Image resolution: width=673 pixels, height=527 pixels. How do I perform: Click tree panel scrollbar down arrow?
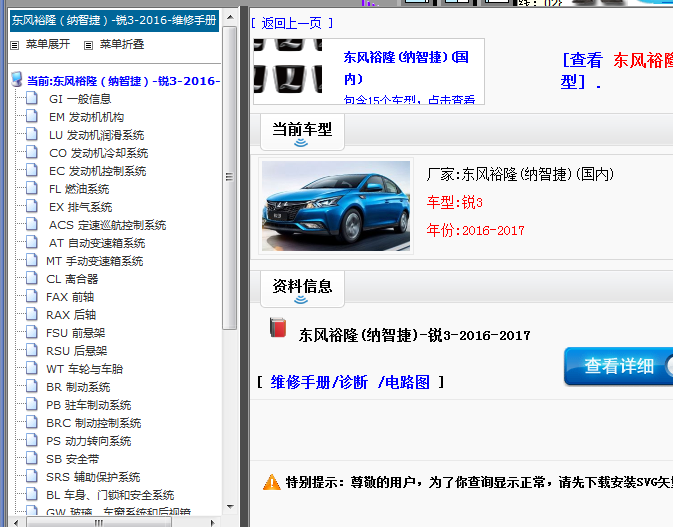point(230,507)
